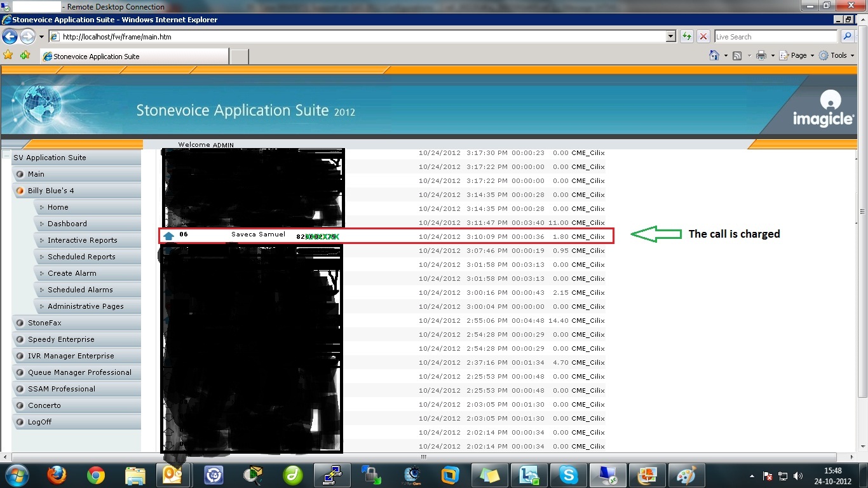Click the horizontal page scrollbar
The image size is (868, 488).
pyautogui.click(x=424, y=457)
